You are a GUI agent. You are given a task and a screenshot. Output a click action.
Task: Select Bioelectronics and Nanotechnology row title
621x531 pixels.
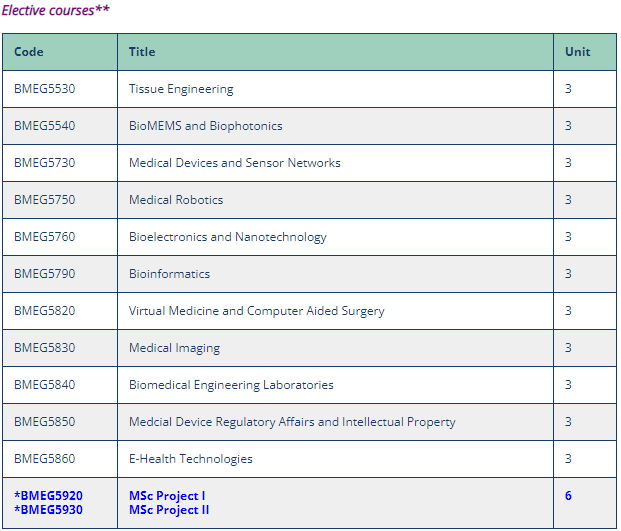tap(228, 237)
